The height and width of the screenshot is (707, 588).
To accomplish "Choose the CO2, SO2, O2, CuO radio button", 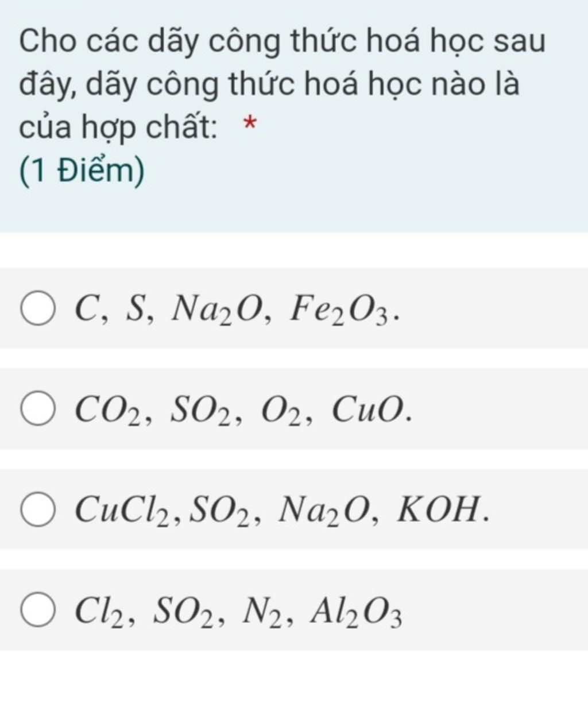I will pos(38,409).
